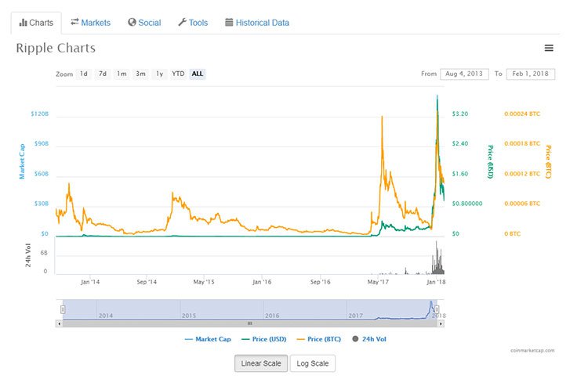The width and height of the screenshot is (588, 390).
Task: Click navigator scrollbar left arrow
Action: 60,323
